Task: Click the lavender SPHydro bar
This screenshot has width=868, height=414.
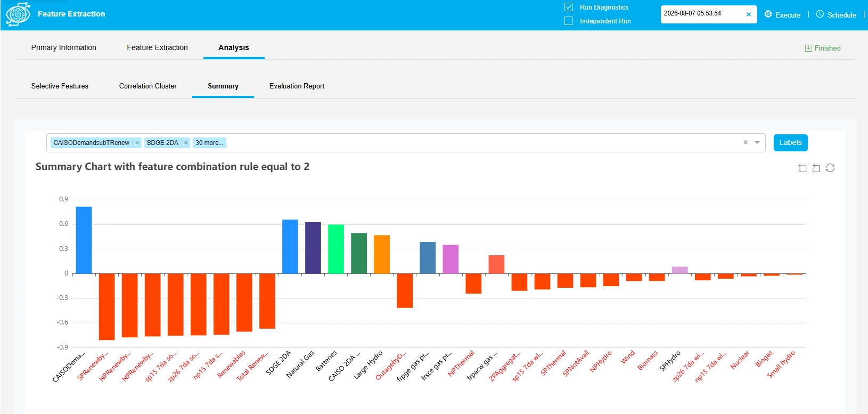Action: click(680, 270)
